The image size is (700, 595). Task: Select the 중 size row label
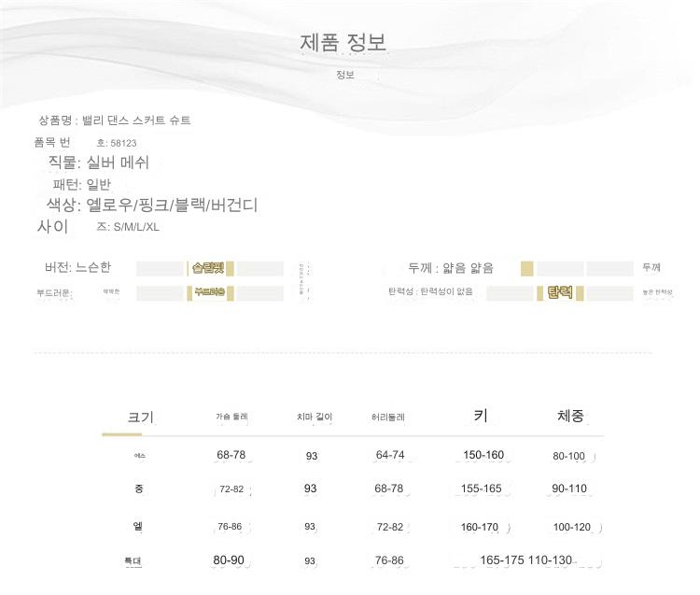(x=139, y=489)
